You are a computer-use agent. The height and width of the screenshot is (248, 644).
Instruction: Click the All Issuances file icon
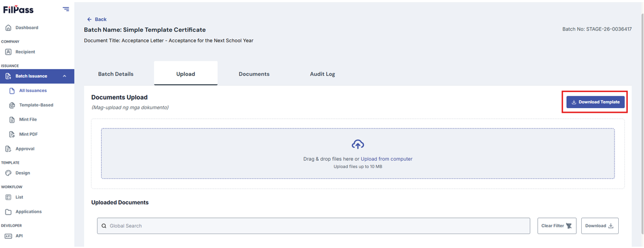[x=12, y=91]
